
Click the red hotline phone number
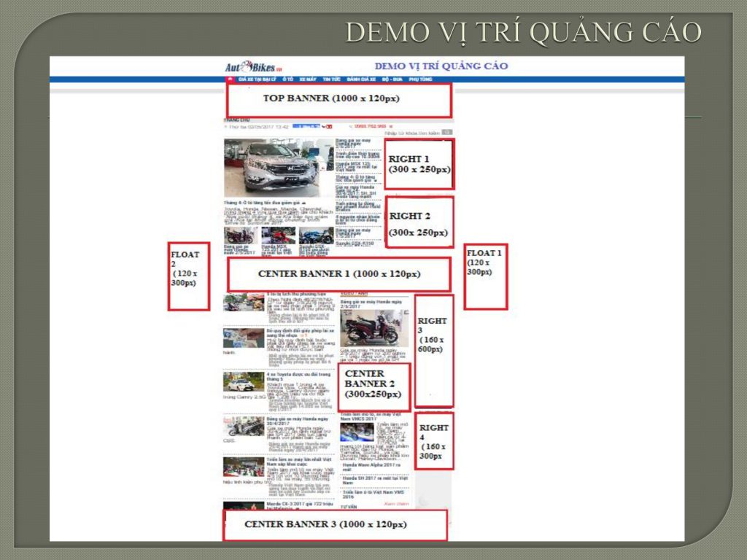coord(370,127)
